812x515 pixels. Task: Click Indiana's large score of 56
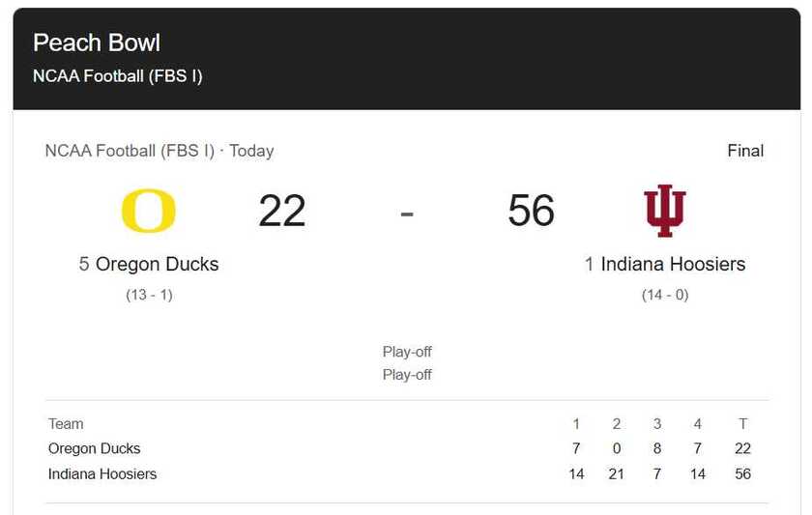(532, 211)
